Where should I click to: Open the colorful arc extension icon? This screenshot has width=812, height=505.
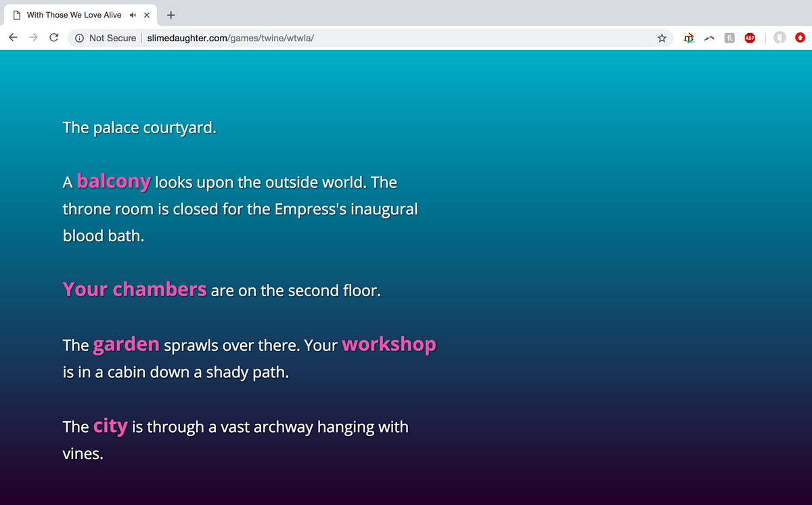pos(709,39)
